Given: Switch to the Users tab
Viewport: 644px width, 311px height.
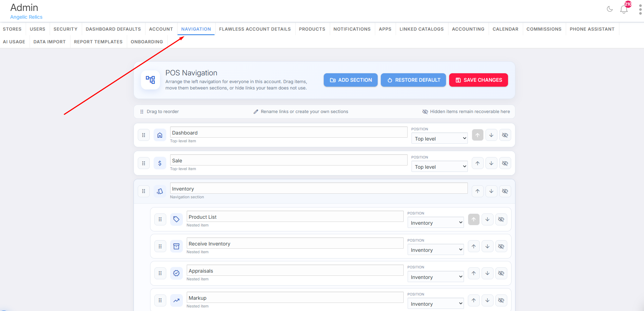Looking at the screenshot, I should tap(38, 29).
